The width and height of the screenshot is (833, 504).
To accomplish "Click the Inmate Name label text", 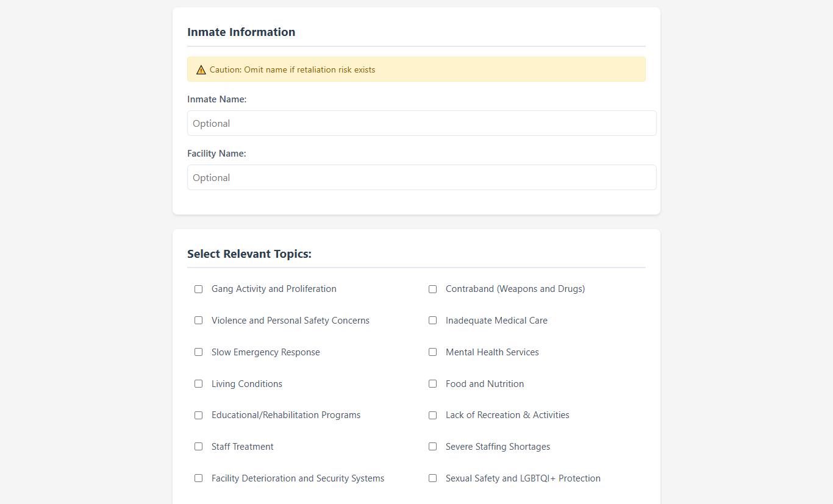I will [x=216, y=99].
